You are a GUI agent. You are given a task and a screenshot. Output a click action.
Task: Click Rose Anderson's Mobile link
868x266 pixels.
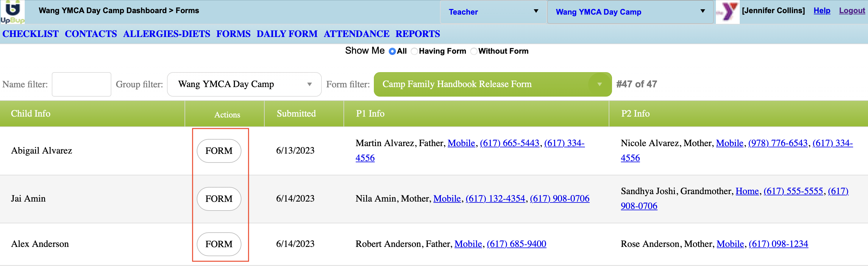[x=730, y=244]
